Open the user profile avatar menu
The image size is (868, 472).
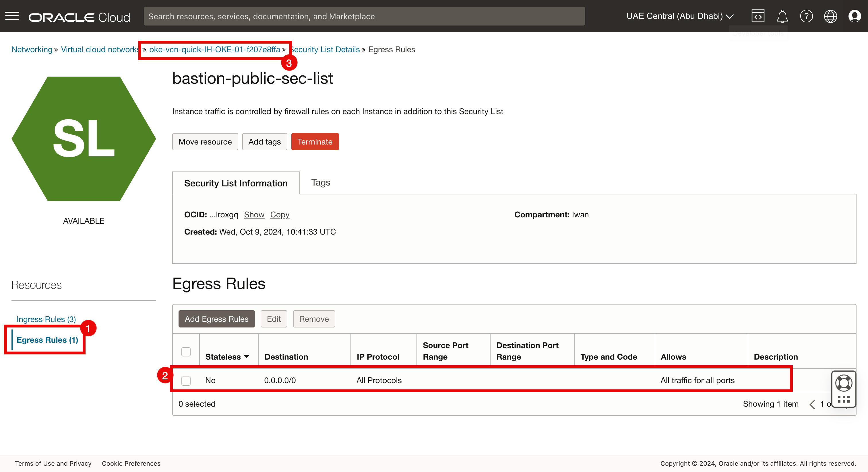click(x=855, y=16)
